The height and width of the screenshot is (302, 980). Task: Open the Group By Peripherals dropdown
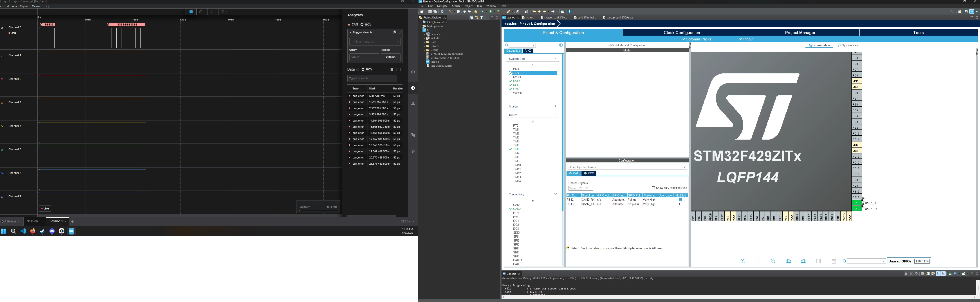[627, 167]
